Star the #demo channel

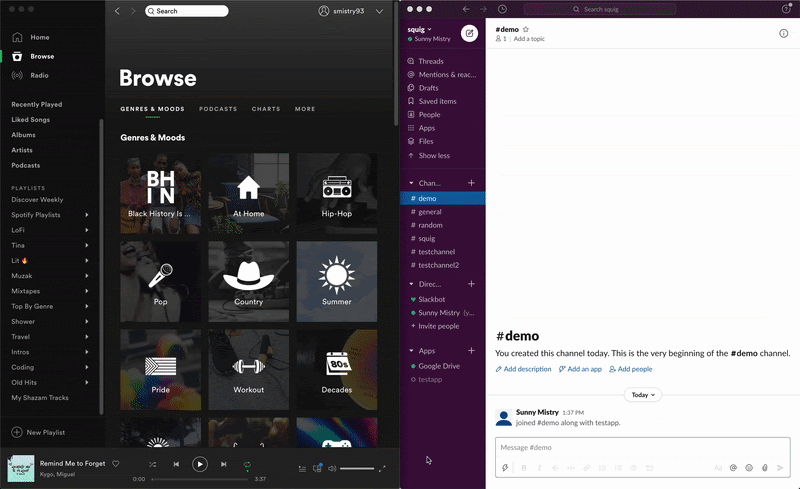[526, 29]
